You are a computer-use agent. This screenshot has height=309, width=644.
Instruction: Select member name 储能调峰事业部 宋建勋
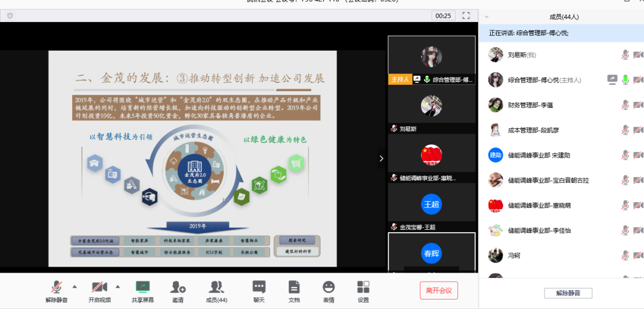pyautogui.click(x=539, y=155)
